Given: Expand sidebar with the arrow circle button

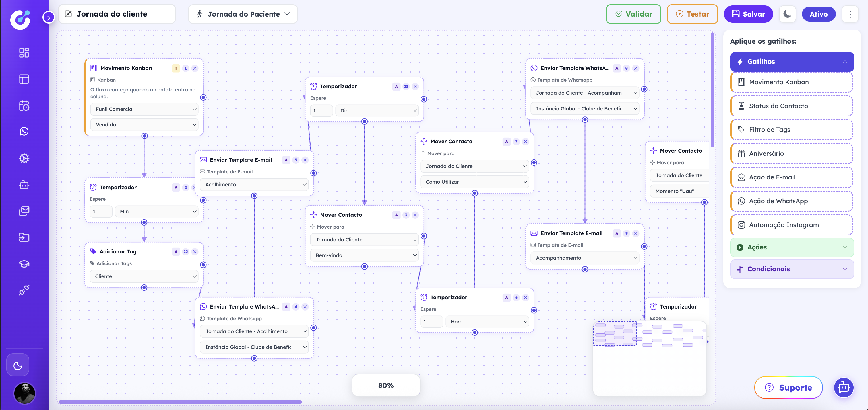Looking at the screenshot, I should [x=49, y=17].
